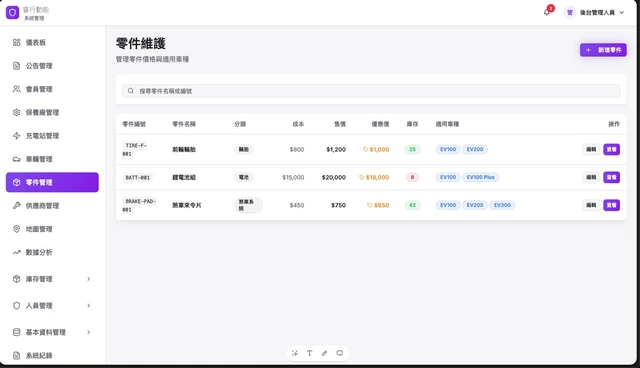Viewport: 640px width, 368px height.
Task: Open the 保養廠管理 gear icon
Action: 16,112
